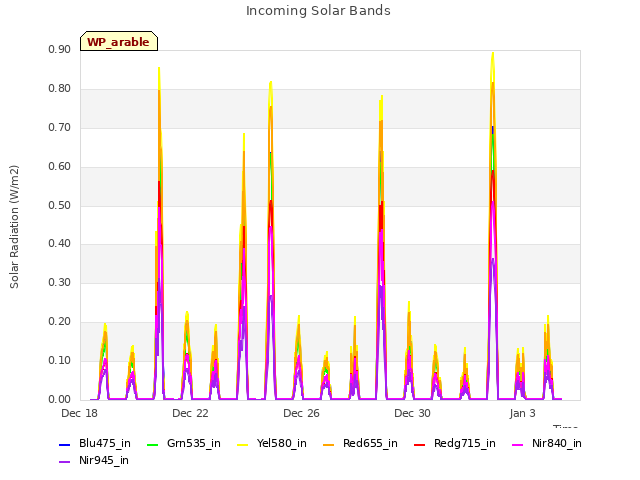Image resolution: width=640 pixels, height=480 pixels.
Task: Click the 0.60 y-axis tick label
Action: [x=60, y=167]
